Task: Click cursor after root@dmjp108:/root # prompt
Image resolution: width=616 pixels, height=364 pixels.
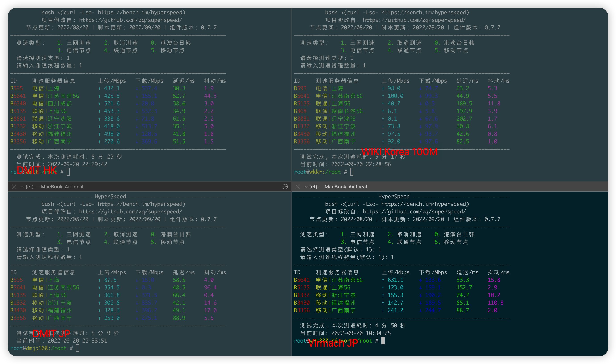Action: point(78,348)
